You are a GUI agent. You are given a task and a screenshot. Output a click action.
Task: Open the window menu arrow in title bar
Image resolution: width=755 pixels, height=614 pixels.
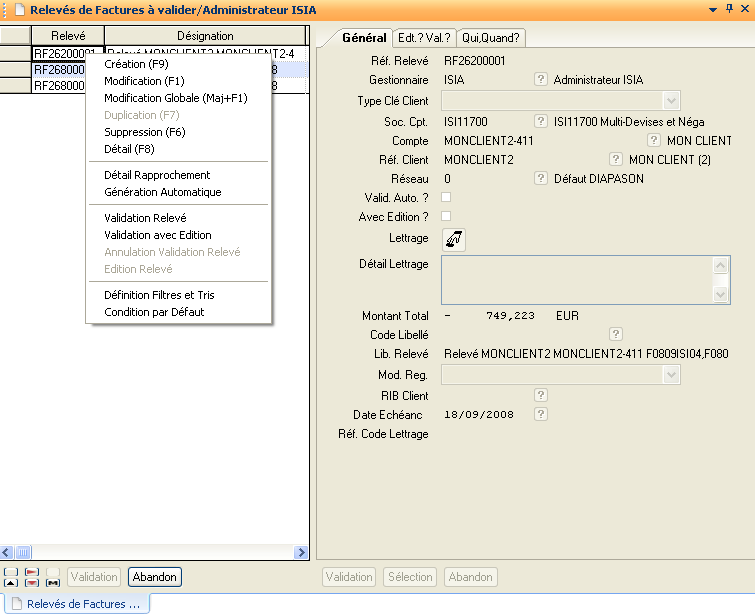point(712,9)
